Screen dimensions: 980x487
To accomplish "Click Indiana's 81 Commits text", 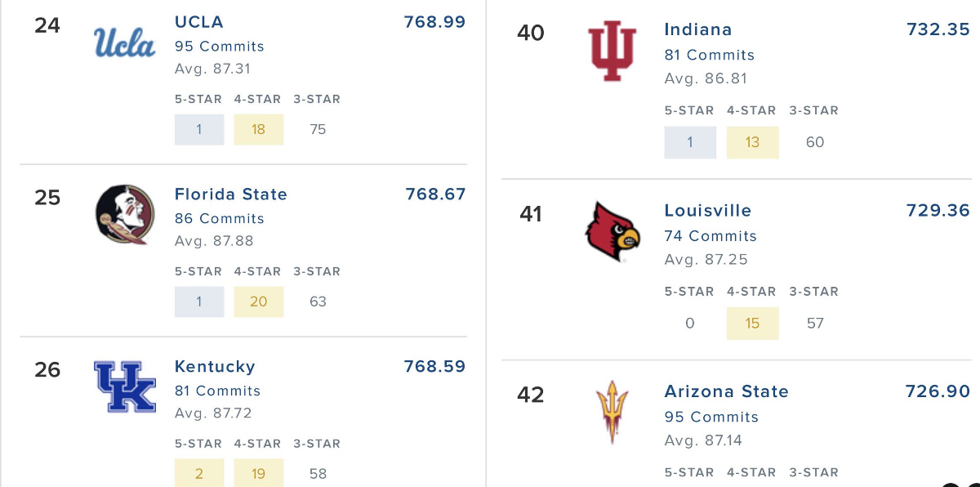I will pyautogui.click(x=710, y=55).
